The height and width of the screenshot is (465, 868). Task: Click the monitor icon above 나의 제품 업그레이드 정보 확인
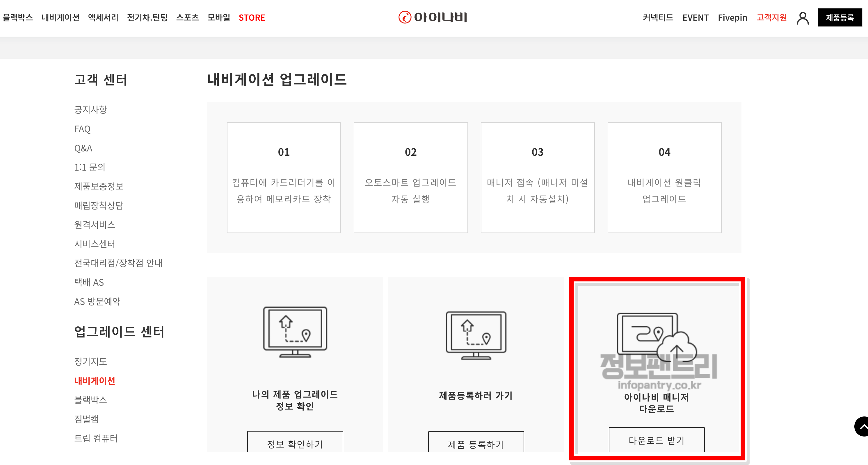[x=295, y=332]
